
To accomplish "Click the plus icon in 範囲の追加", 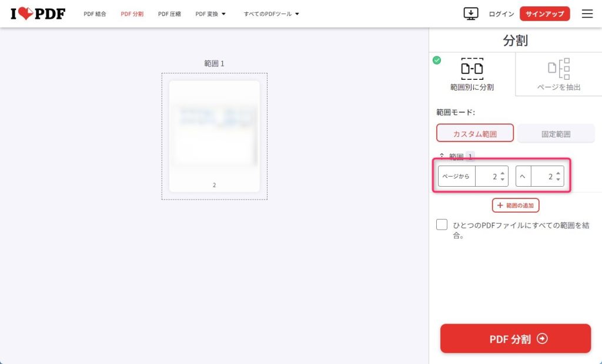I will pyautogui.click(x=500, y=205).
